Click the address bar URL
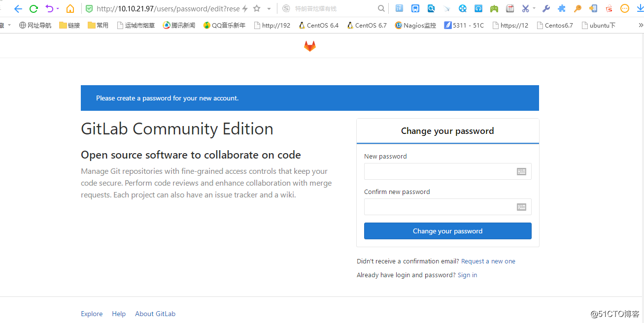 pyautogui.click(x=168, y=8)
